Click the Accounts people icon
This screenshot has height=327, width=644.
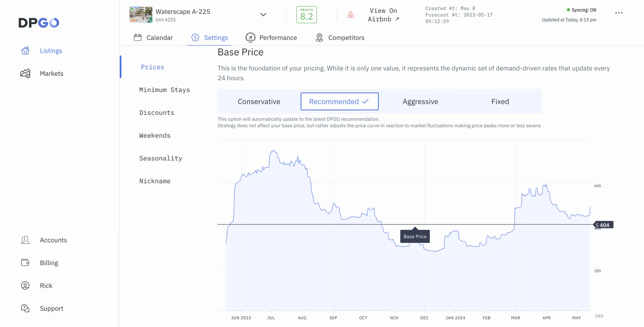[x=25, y=240]
